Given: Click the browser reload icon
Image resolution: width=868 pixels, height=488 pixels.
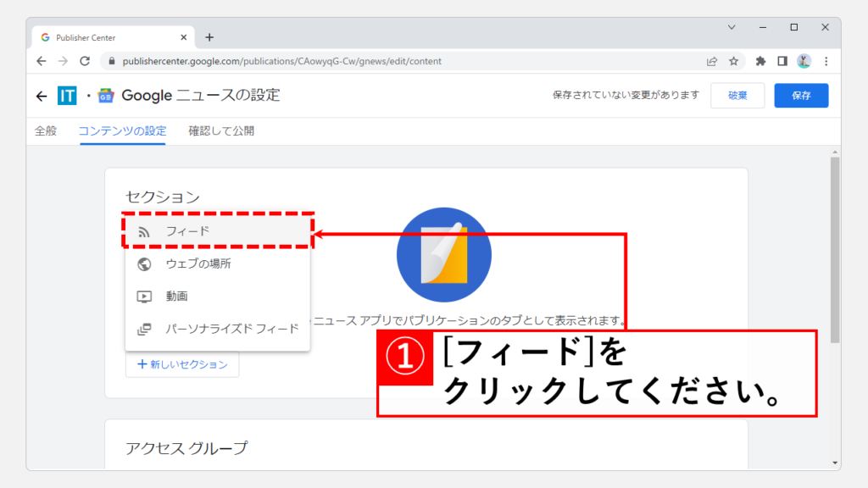Looking at the screenshot, I should pos(85,61).
